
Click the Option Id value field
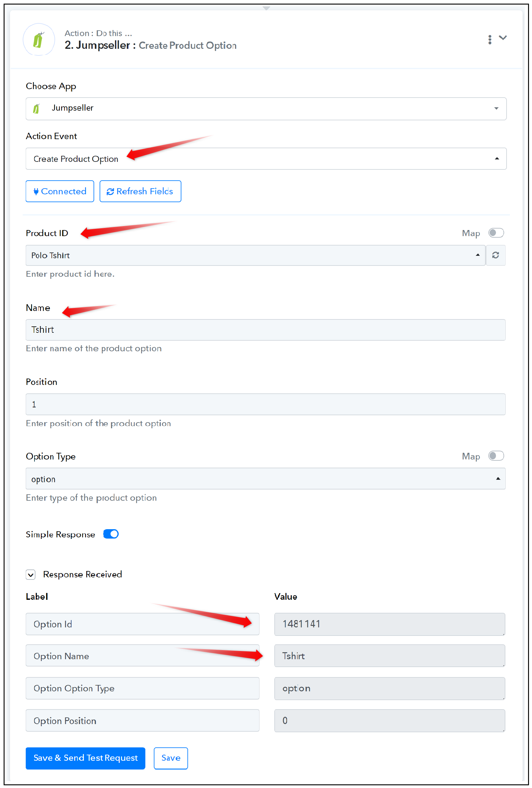[x=390, y=624]
